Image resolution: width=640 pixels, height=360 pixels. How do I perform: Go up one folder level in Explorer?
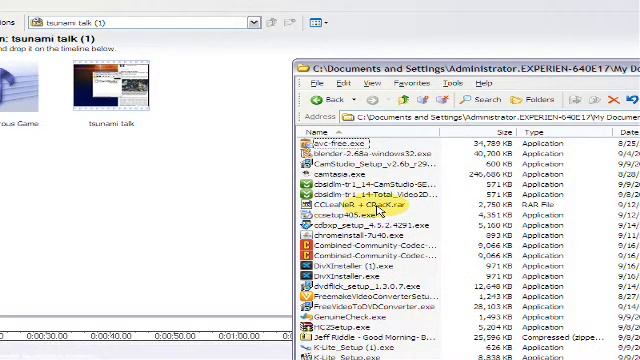coord(404,100)
